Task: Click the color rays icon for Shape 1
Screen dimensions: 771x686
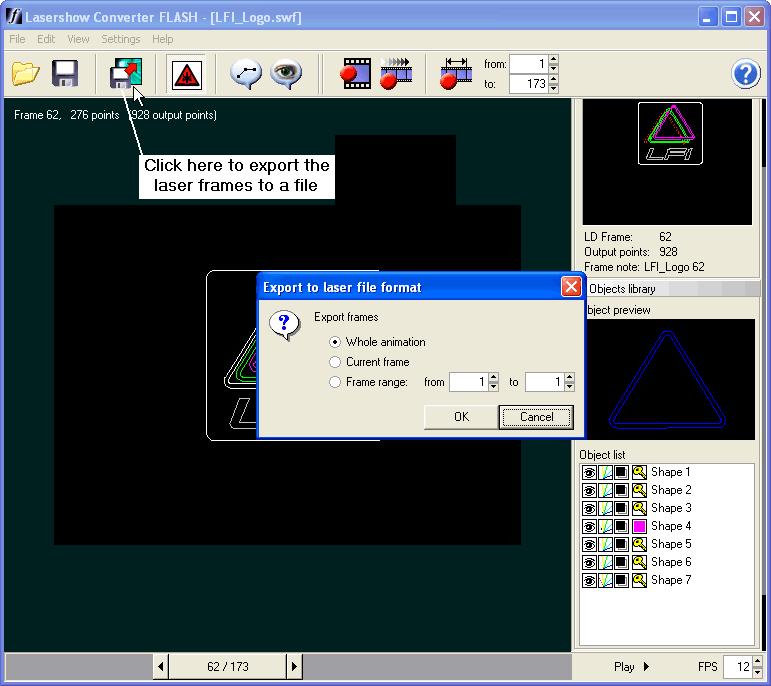Action: pos(605,472)
